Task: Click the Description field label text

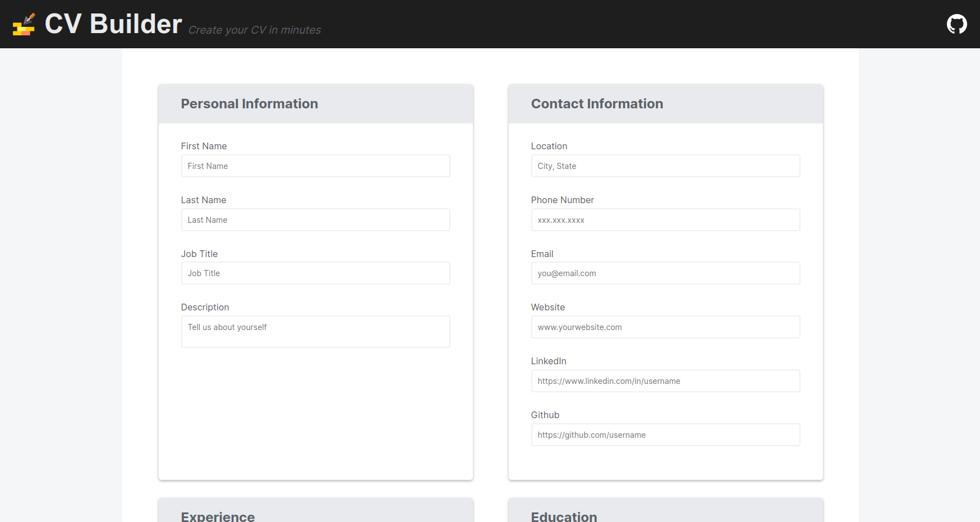Action: tap(205, 307)
